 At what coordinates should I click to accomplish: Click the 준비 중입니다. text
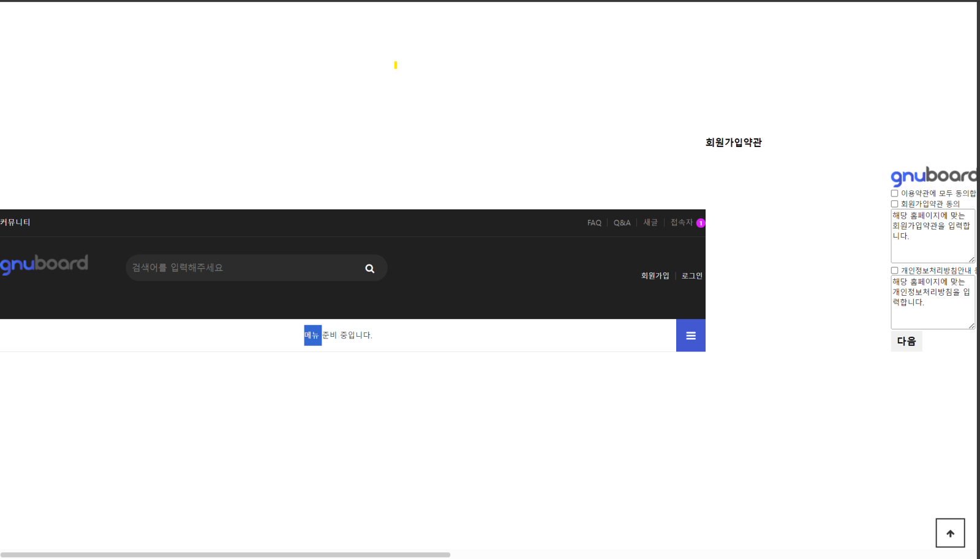coord(347,336)
